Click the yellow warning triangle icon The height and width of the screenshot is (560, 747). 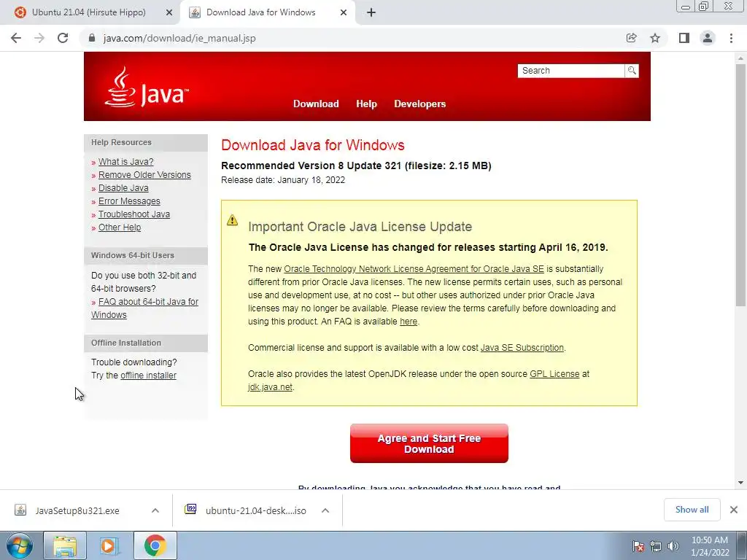pyautogui.click(x=232, y=220)
